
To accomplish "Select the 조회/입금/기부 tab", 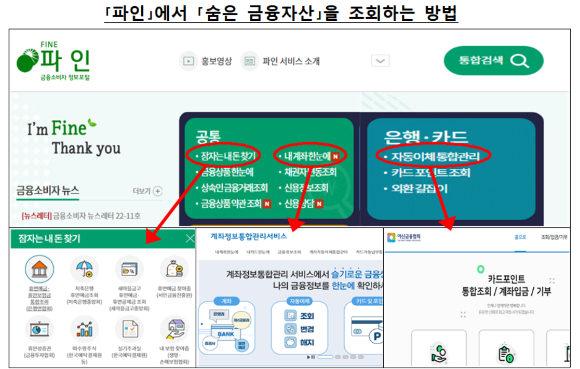I will pos(554,237).
